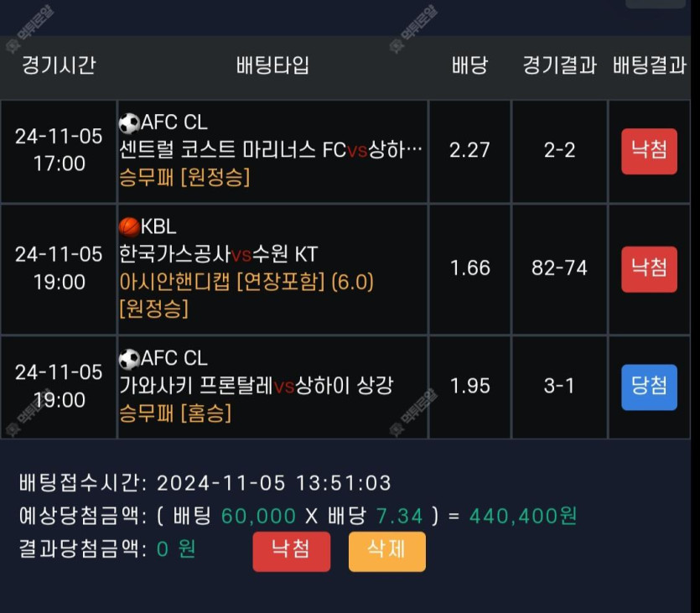This screenshot has height=613, width=700.
Task: Click the basketball icon beside KBL
Action: 129,227
